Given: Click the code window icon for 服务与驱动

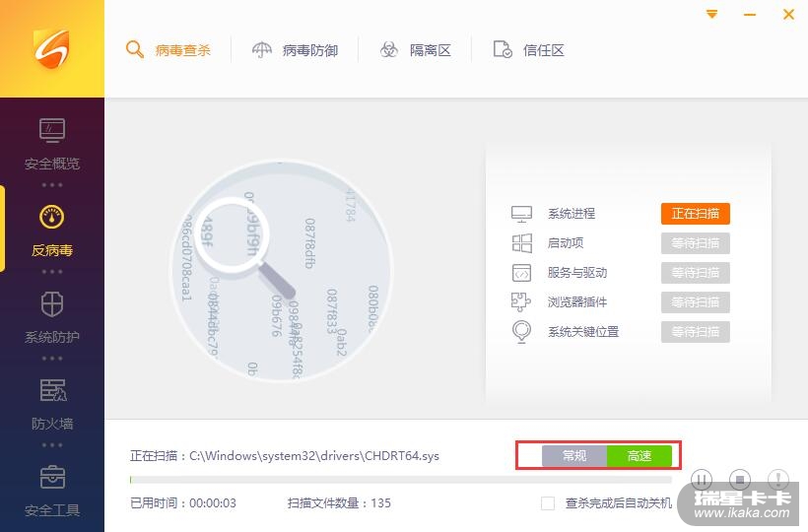Looking at the screenshot, I should (x=521, y=273).
